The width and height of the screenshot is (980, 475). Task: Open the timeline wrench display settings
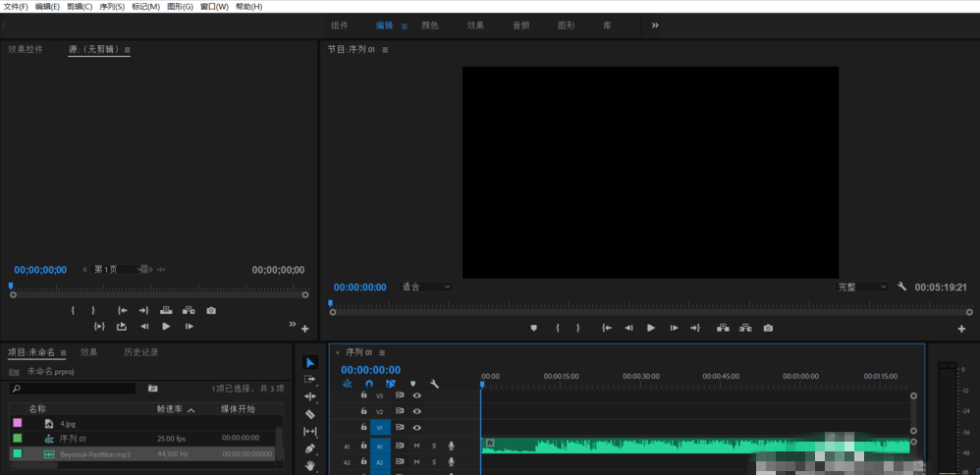click(x=434, y=384)
